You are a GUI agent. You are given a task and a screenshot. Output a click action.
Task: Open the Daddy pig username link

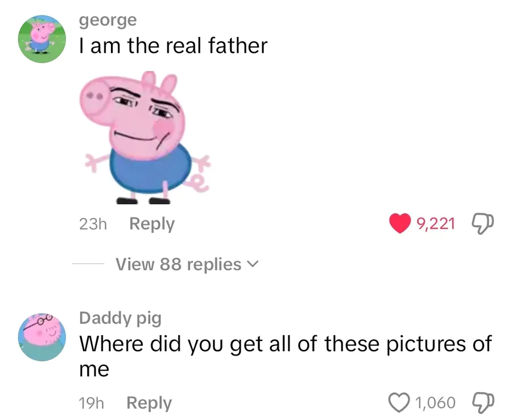click(x=120, y=318)
